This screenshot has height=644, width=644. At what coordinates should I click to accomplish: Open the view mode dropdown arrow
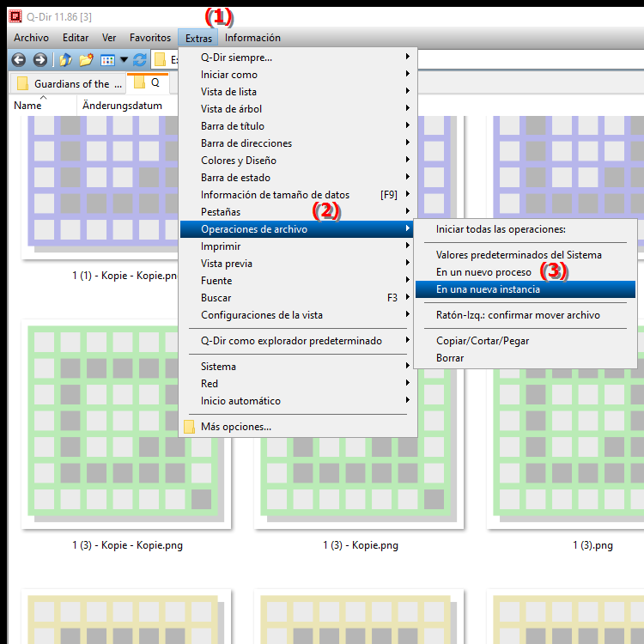pyautogui.click(x=124, y=60)
